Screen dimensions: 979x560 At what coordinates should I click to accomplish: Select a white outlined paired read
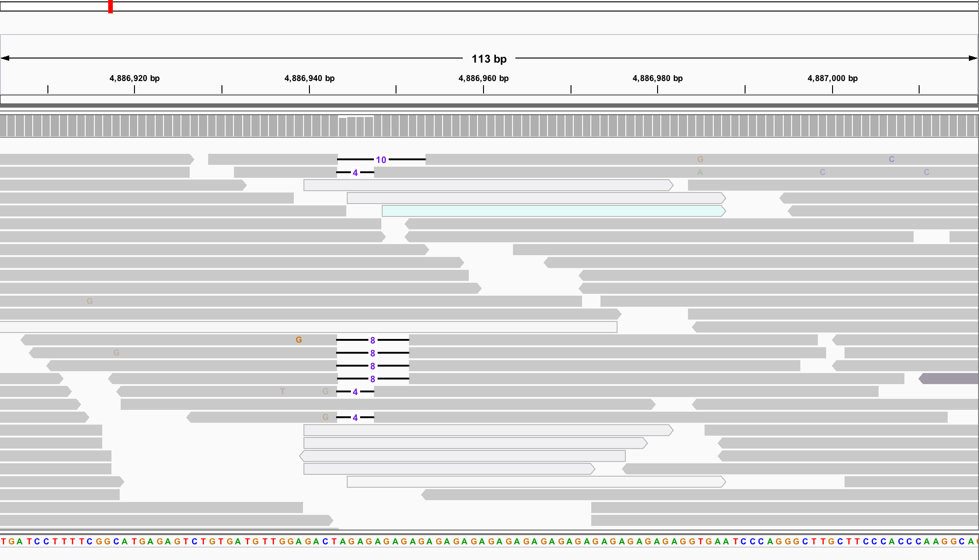(484, 185)
